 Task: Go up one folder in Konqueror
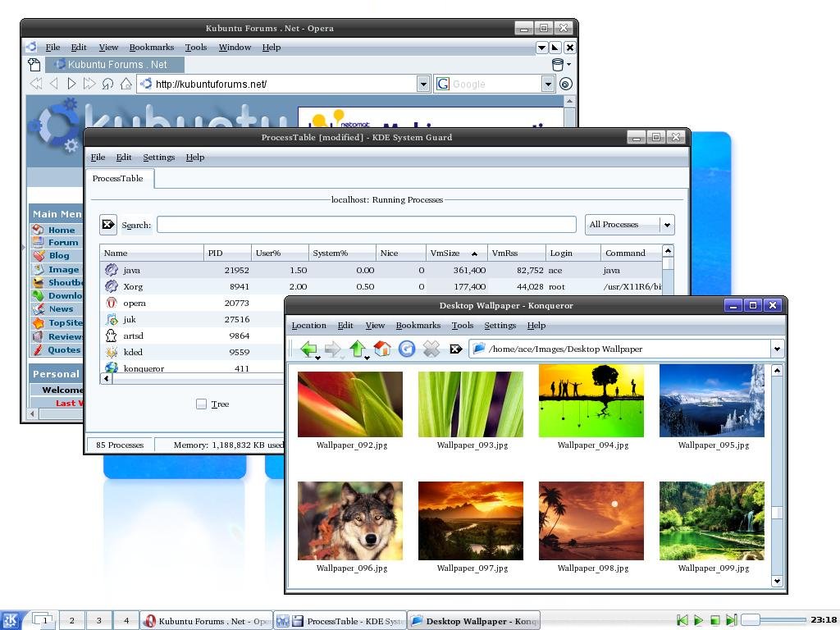click(358, 349)
